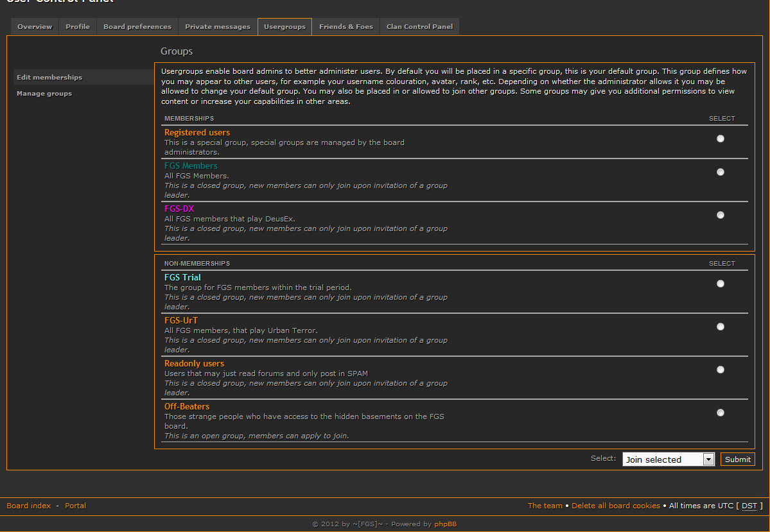Select the Registered users radio button

tap(720, 139)
